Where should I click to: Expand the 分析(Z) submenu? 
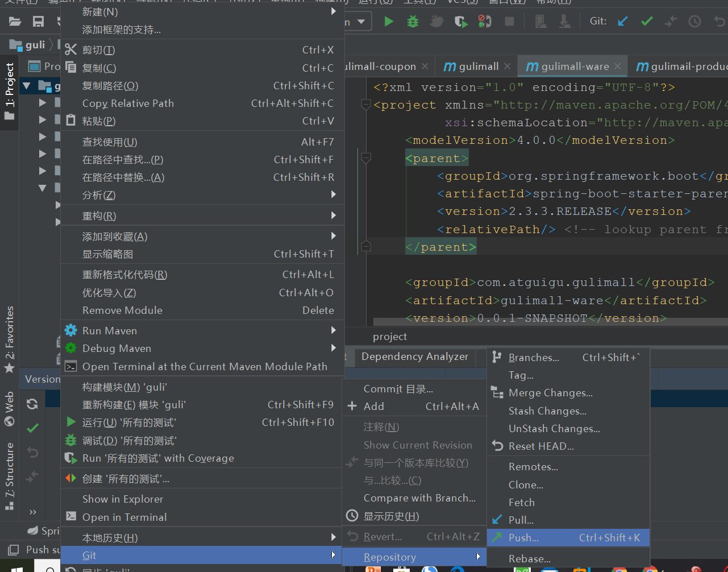202,195
